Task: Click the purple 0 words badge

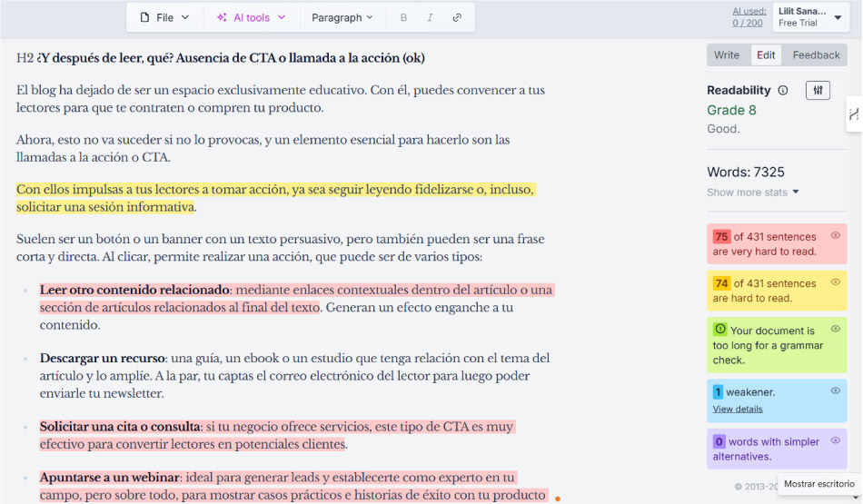Action: 719,441
